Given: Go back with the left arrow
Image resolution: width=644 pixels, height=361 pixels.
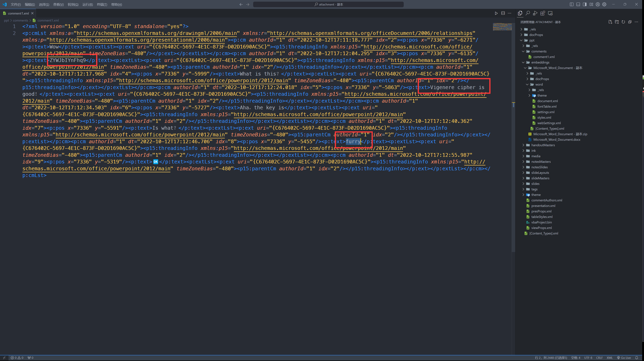Looking at the screenshot, I should [x=241, y=4].
